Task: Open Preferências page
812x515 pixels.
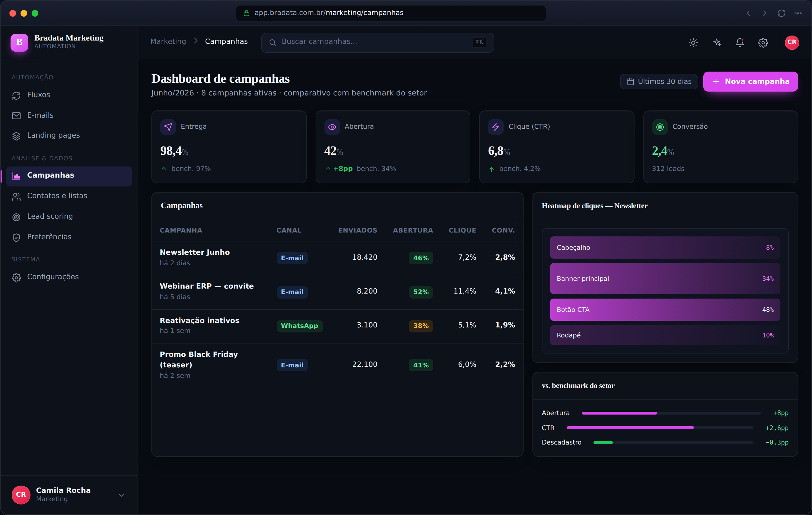Action: click(x=69, y=237)
